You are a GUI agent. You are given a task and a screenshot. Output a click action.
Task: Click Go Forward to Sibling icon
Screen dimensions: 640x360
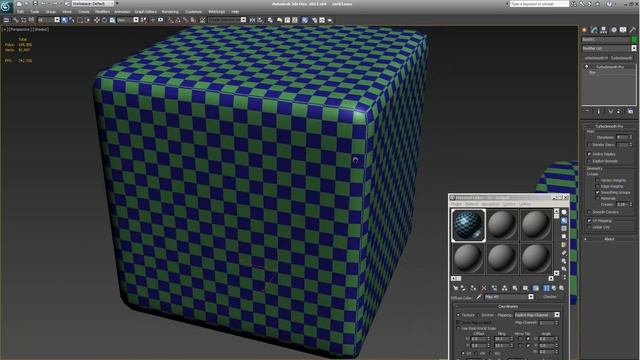(562, 288)
